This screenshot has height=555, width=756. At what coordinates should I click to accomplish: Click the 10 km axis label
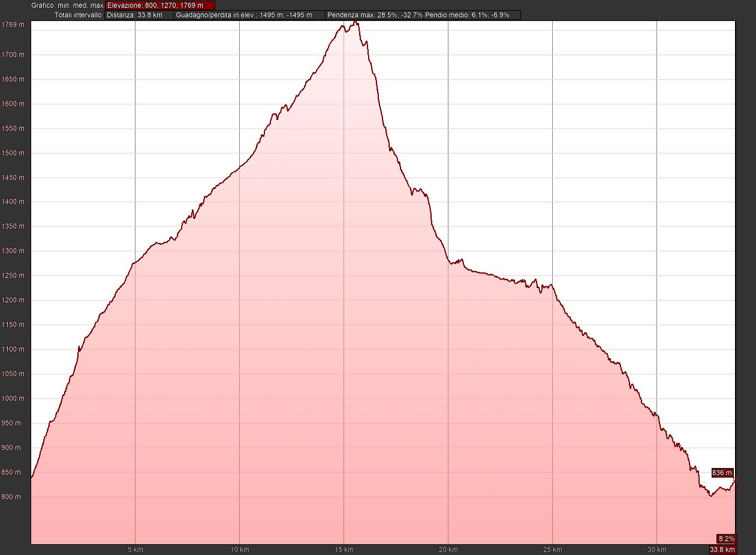click(239, 550)
